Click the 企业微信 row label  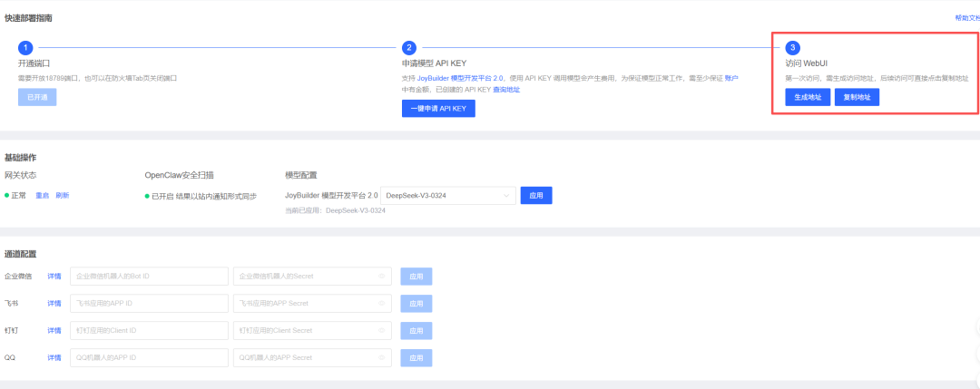(x=18, y=276)
